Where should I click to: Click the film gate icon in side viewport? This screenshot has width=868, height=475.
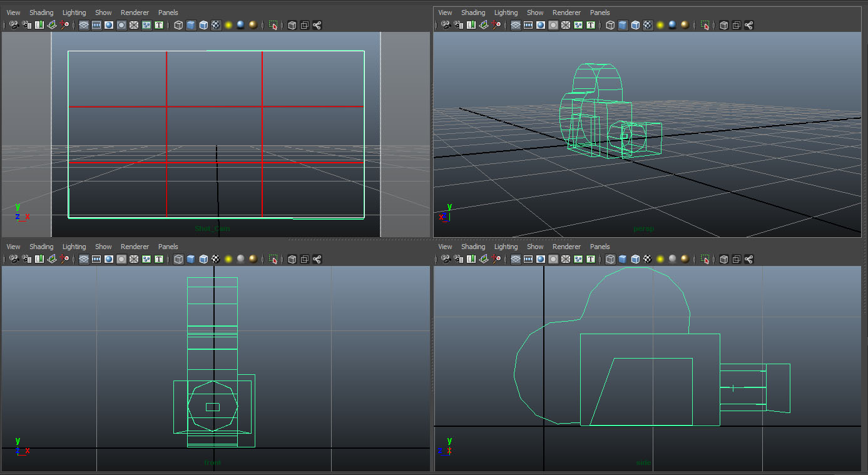[x=527, y=259]
